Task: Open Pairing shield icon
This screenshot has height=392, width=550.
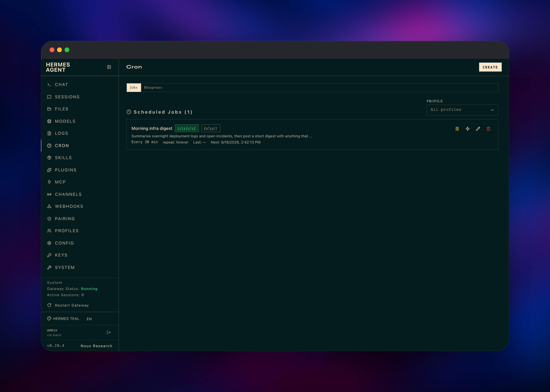Action: [49, 219]
